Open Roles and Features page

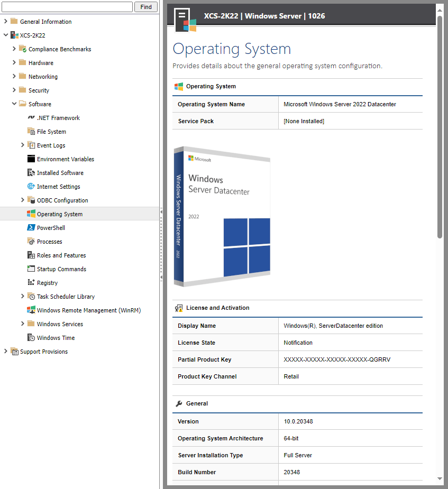[61, 255]
